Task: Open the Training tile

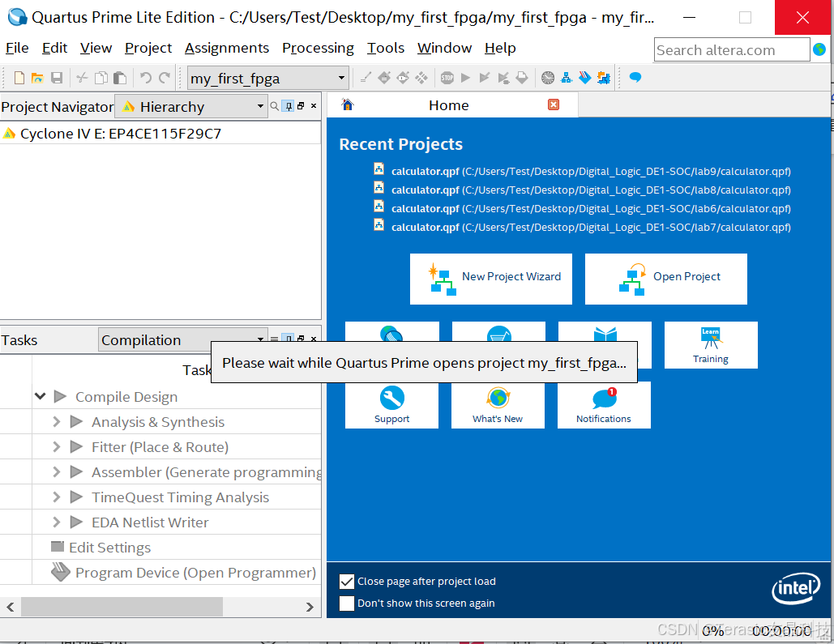Action: 711,344
